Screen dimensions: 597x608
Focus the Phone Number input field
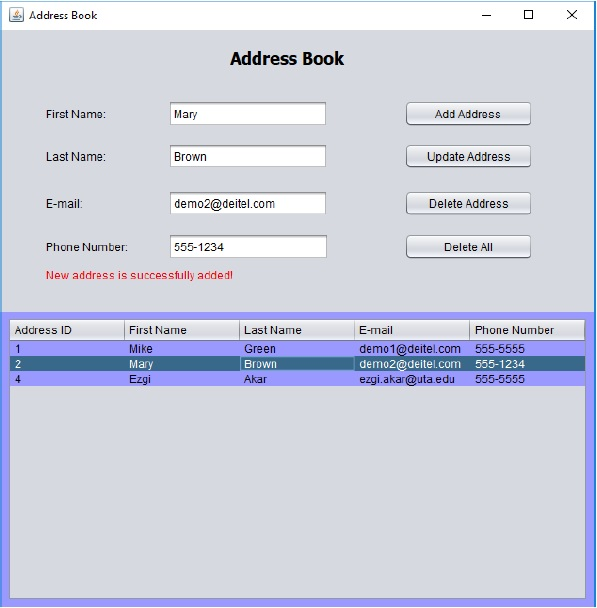(248, 247)
